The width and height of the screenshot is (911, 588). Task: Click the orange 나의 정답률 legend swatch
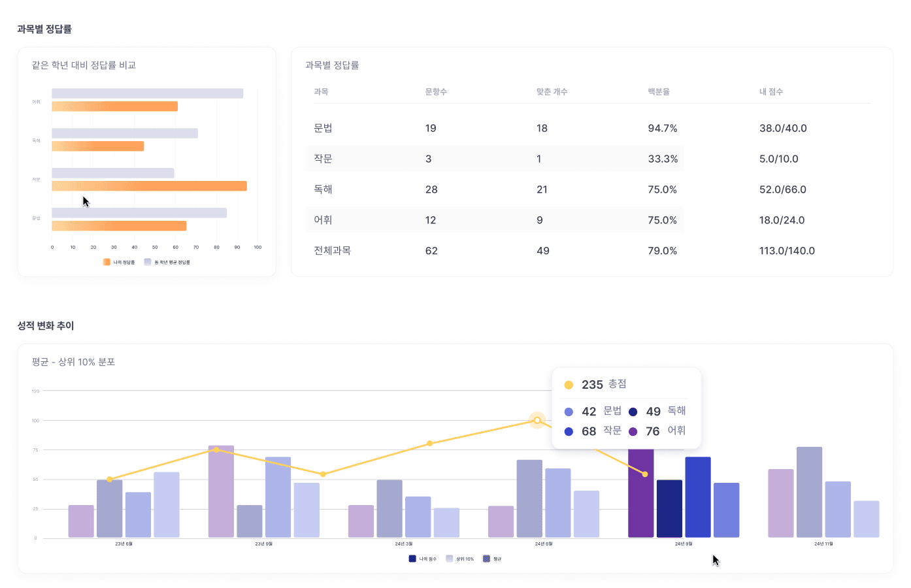click(x=106, y=261)
